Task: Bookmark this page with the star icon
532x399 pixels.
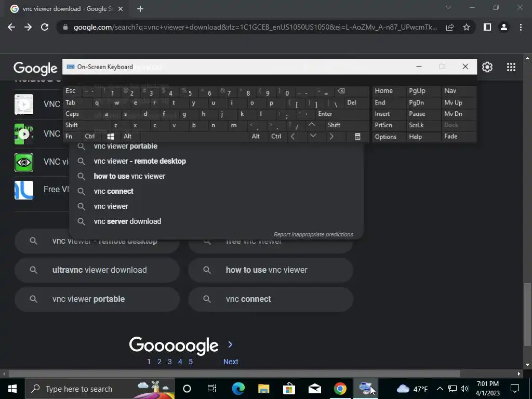Action: [467, 27]
